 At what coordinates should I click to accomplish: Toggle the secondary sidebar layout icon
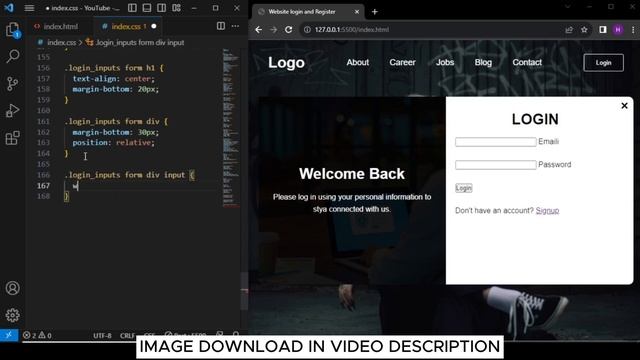[x=162, y=8]
